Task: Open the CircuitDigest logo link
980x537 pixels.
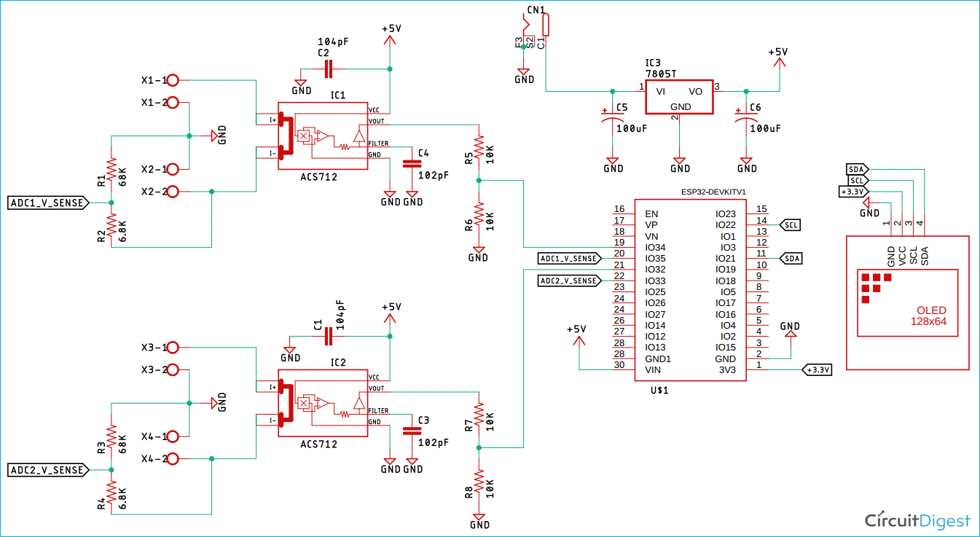Action: pos(917,520)
